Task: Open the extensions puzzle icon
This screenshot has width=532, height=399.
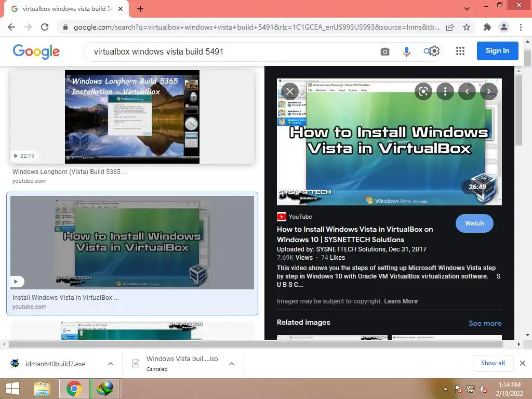Action: (487, 27)
